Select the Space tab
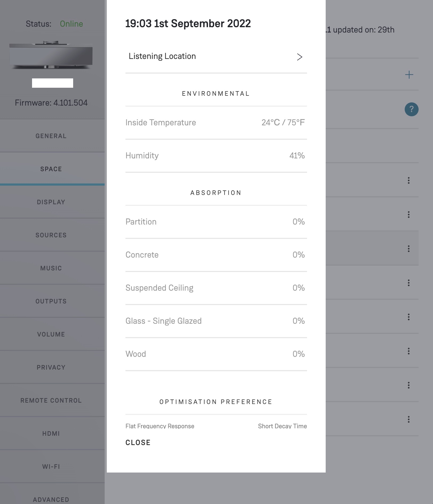433x504 pixels. point(51,169)
